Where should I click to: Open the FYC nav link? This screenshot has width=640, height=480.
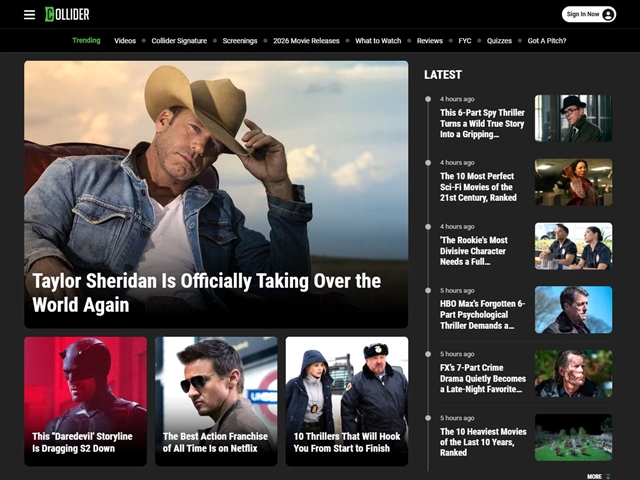click(465, 41)
